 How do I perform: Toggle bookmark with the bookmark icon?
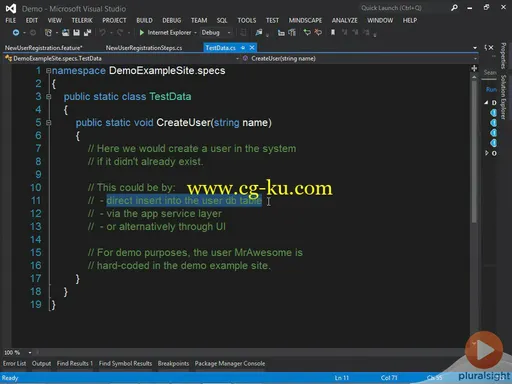coord(333,32)
